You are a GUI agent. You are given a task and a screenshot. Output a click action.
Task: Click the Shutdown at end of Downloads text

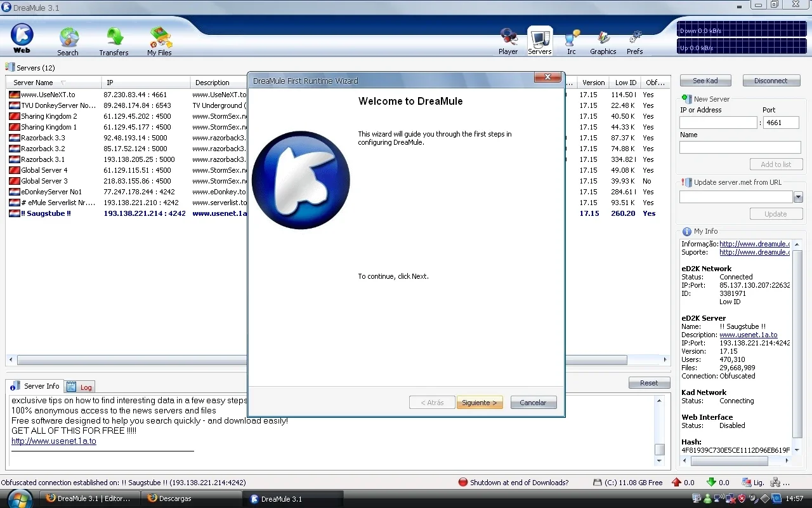coord(519,483)
